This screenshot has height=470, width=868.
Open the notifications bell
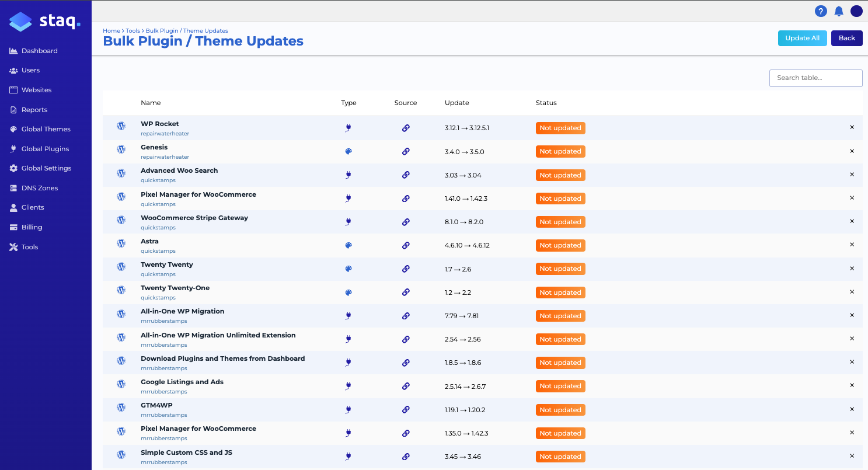coord(839,11)
